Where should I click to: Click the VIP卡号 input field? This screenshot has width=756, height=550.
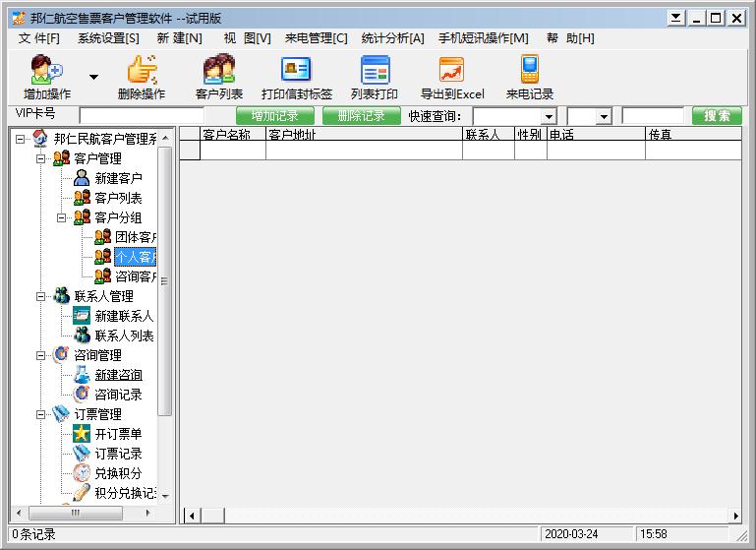click(142, 116)
